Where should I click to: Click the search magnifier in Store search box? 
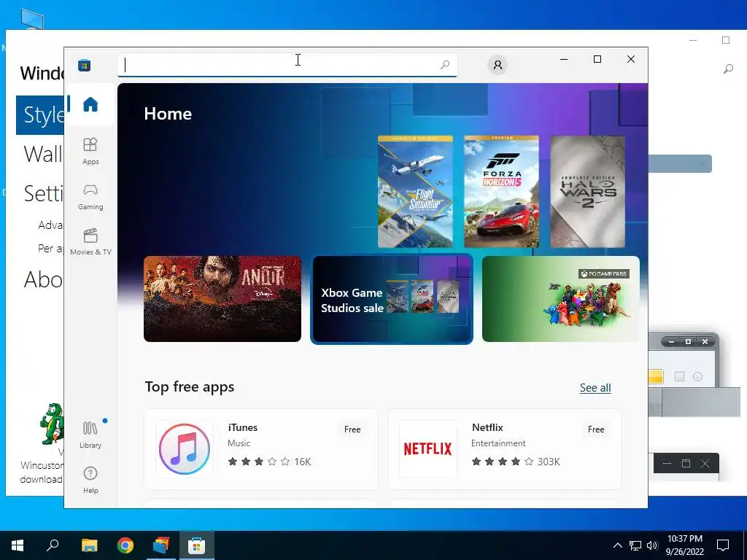pyautogui.click(x=445, y=65)
